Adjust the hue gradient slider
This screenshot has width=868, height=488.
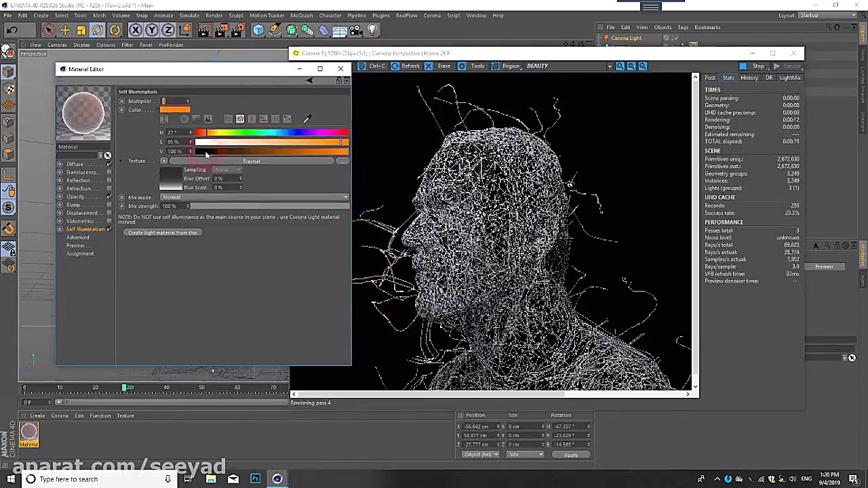pyautogui.click(x=271, y=133)
